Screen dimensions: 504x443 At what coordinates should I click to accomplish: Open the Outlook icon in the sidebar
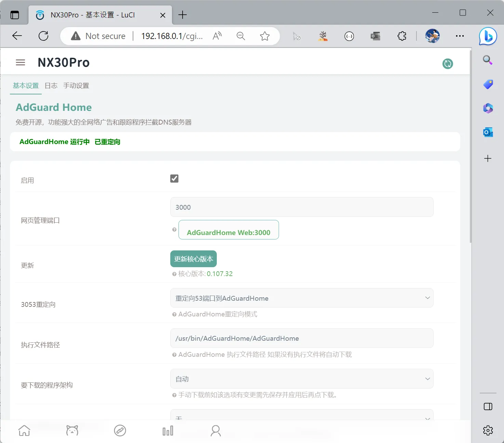point(488,132)
